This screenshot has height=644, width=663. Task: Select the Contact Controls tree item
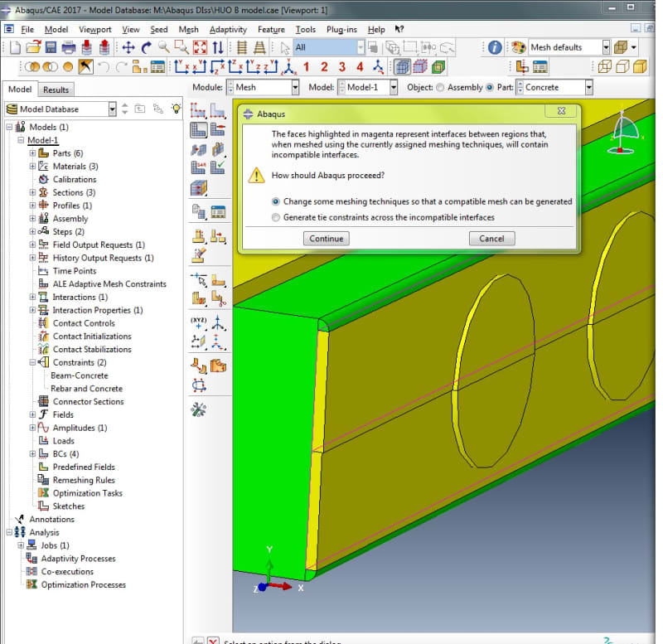(84, 323)
